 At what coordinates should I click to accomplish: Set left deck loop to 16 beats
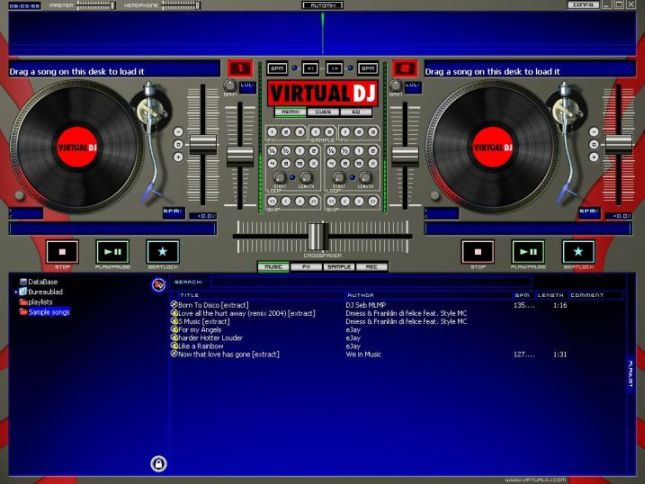coord(300,163)
